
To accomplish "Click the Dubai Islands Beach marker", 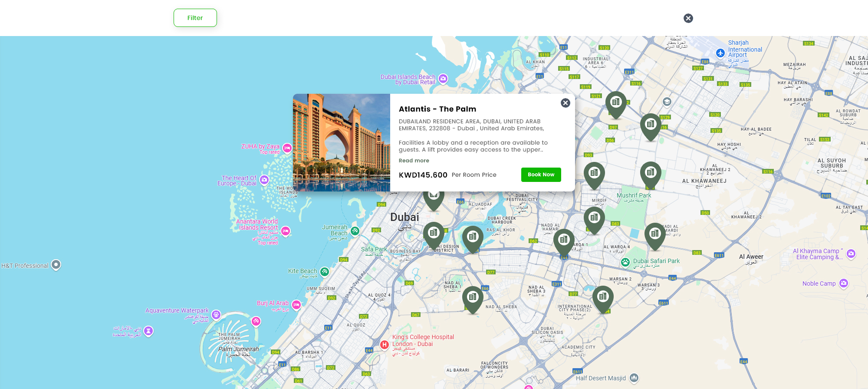I will click(443, 79).
